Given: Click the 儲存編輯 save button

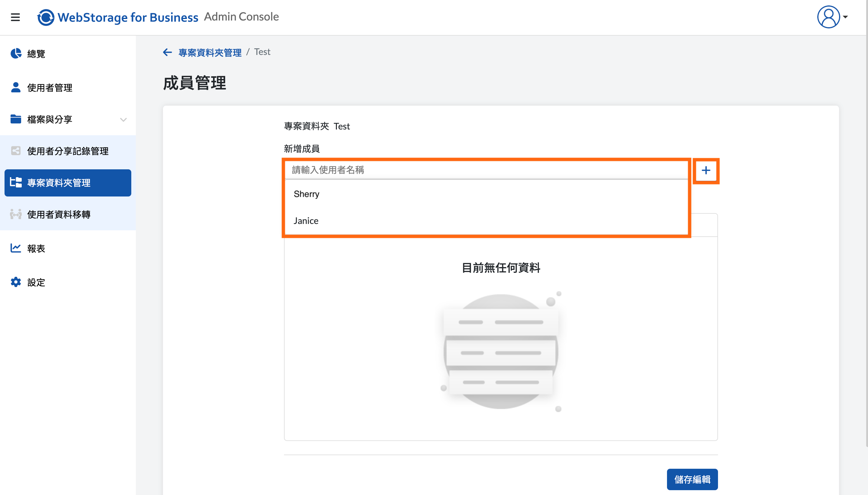Looking at the screenshot, I should [x=692, y=479].
